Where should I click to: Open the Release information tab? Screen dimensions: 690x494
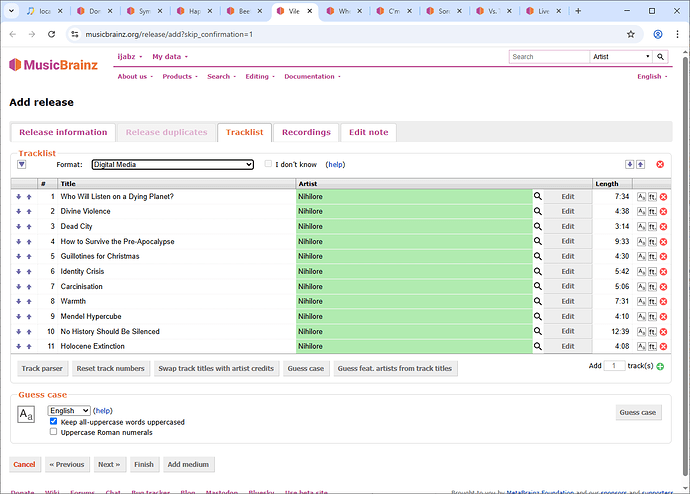tap(63, 132)
